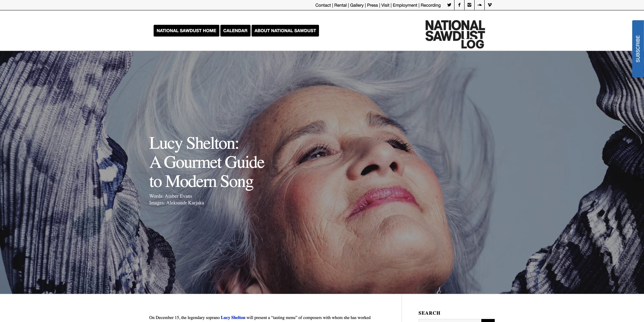Open the Vimeo social icon
Viewport: 644px width, 322px height.
tap(490, 5)
